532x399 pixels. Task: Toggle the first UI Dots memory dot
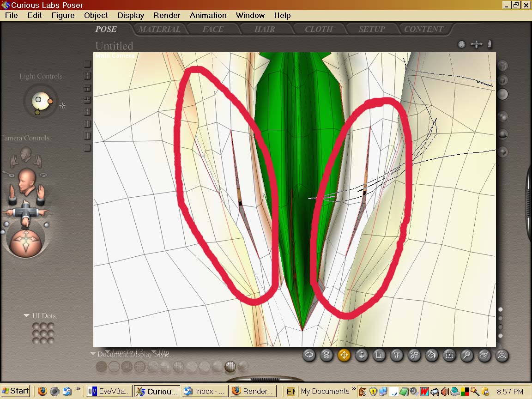(36, 326)
